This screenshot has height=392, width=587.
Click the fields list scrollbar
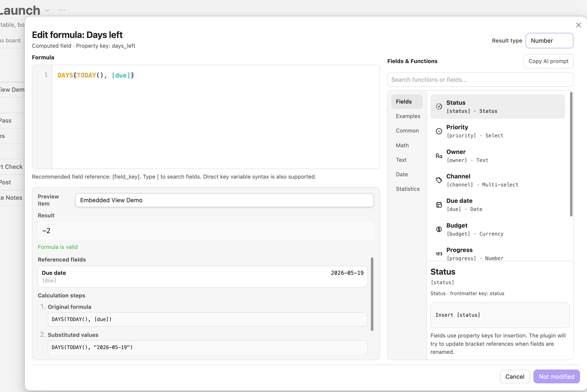[571, 154]
